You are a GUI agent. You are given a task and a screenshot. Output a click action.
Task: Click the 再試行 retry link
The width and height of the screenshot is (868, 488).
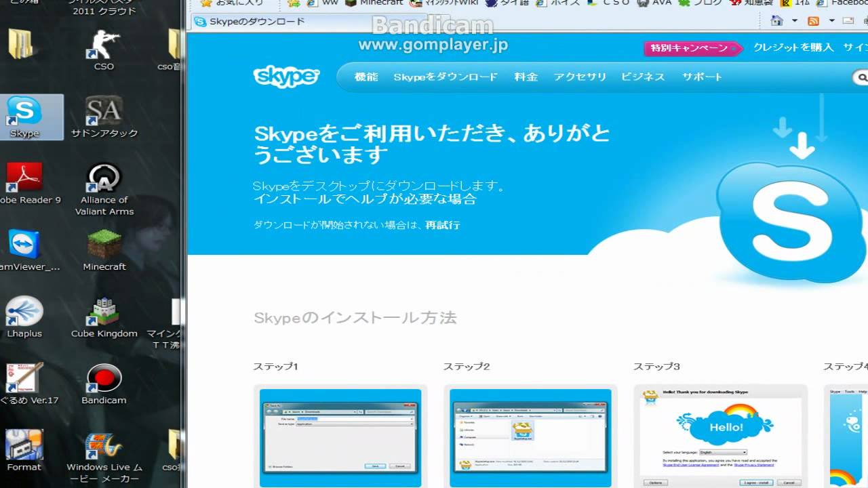443,225
